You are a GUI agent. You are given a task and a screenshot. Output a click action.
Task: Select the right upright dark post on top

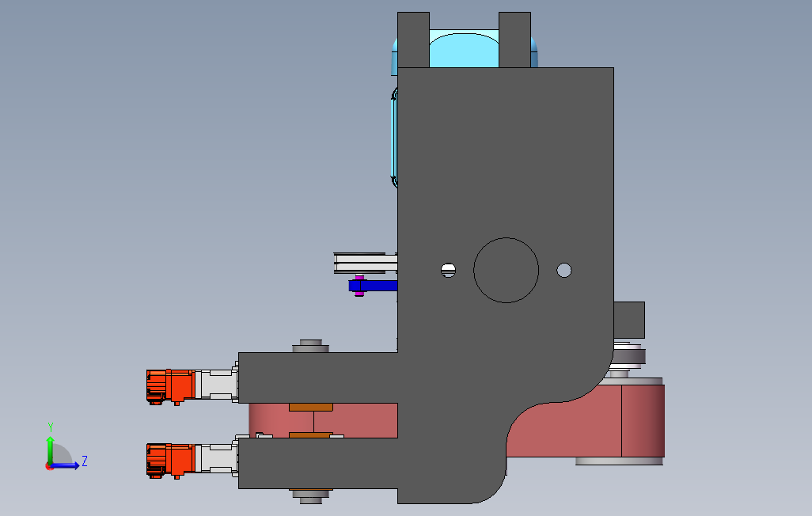(514, 40)
